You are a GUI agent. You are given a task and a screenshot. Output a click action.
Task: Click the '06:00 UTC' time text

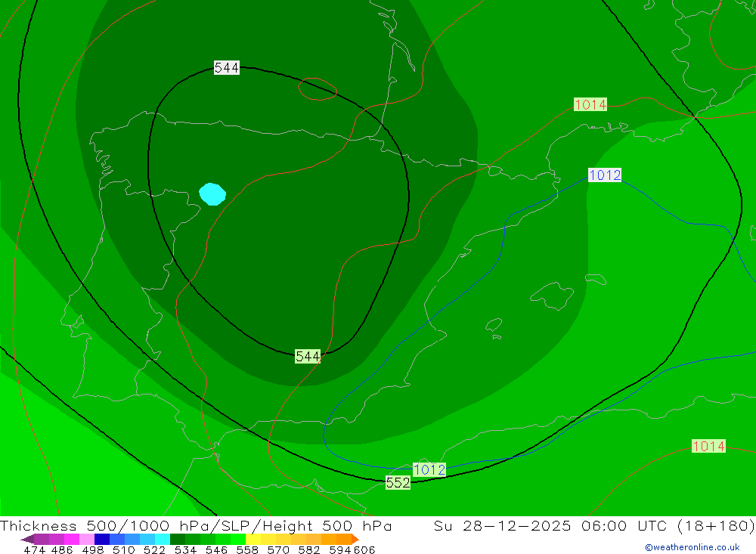tap(624, 525)
